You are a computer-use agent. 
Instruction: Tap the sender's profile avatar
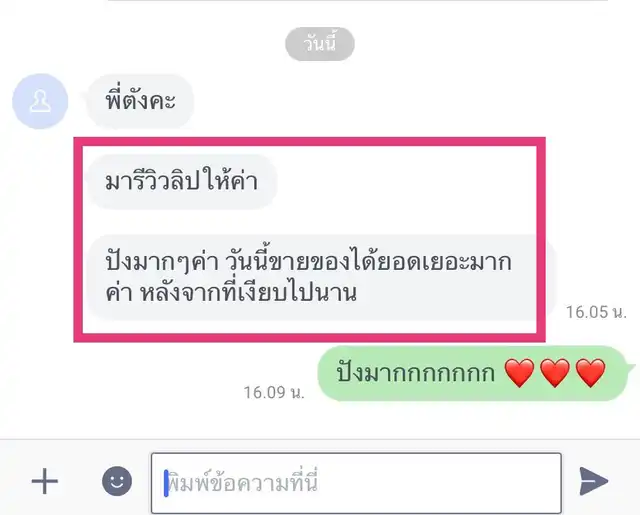click(40, 101)
